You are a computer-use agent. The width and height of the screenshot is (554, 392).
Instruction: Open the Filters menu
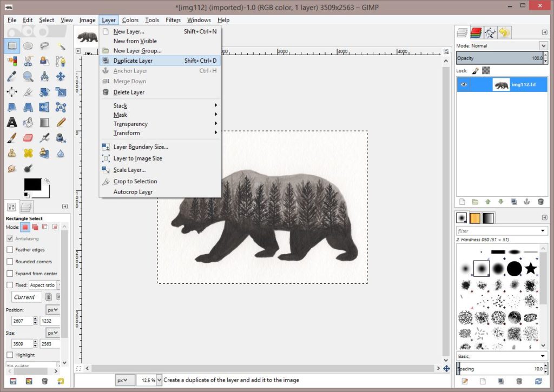pos(173,20)
